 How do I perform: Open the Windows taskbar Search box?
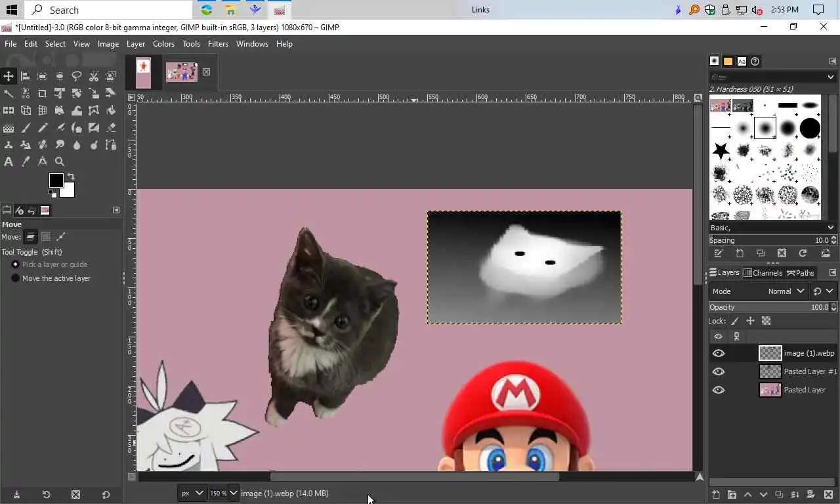(x=108, y=10)
